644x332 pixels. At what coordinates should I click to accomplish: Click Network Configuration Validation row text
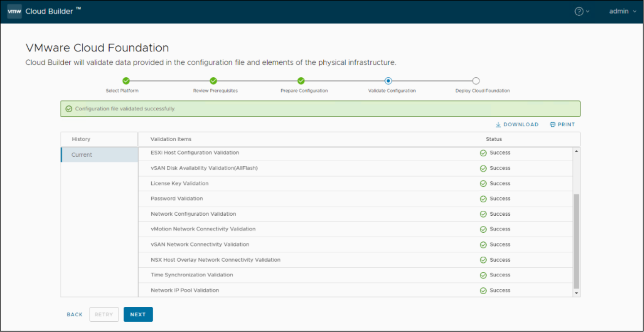coord(194,214)
